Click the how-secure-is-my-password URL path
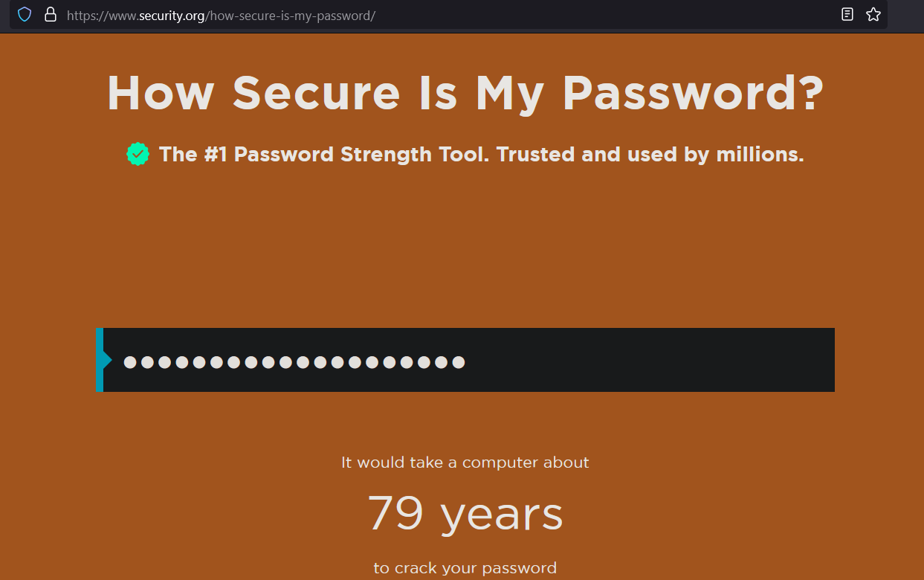Screen dimensions: 924x580 click(x=291, y=15)
